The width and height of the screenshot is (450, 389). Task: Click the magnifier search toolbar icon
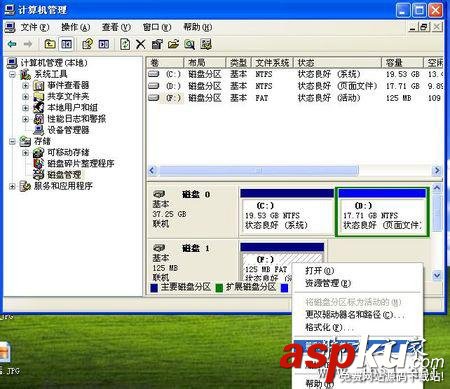point(190,44)
